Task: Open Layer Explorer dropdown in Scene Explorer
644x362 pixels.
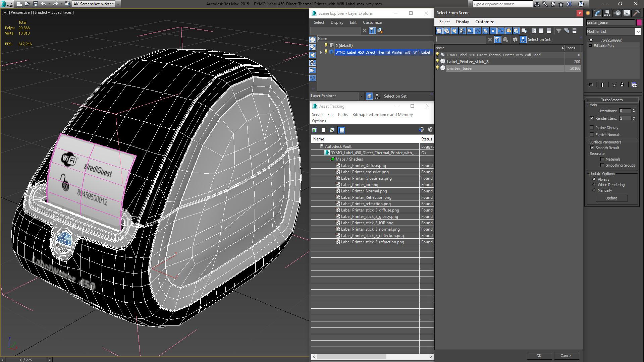Action: point(361,96)
